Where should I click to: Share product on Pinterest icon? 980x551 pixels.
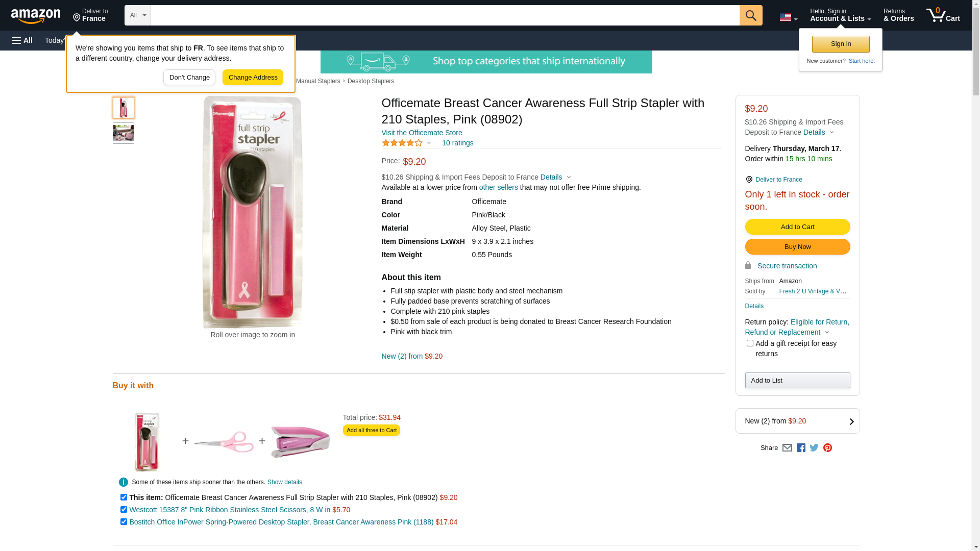827,448
